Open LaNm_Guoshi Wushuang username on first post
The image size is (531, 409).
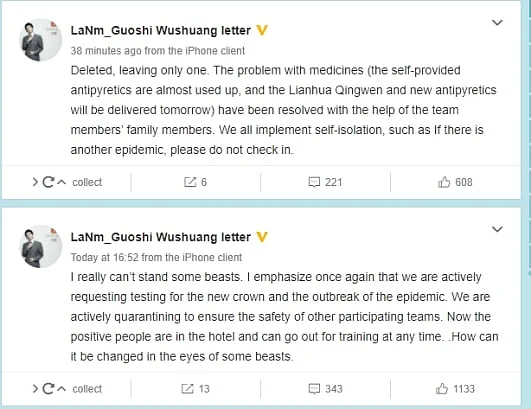point(161,30)
